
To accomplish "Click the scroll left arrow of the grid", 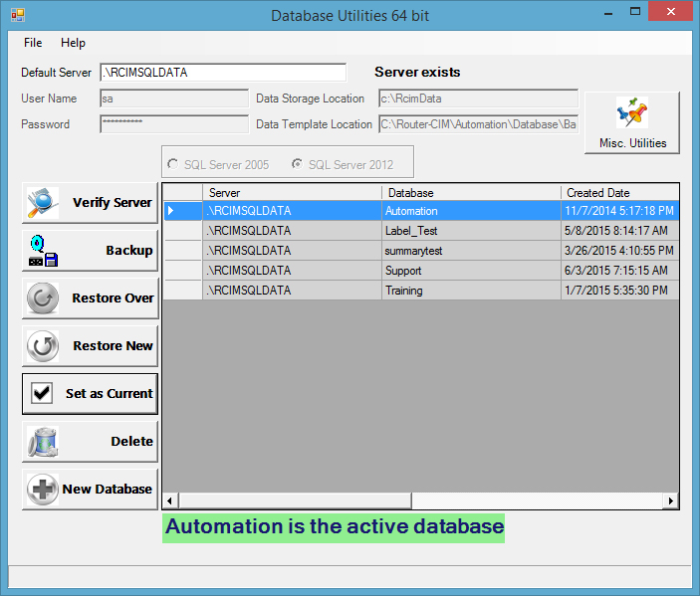I will pos(169,500).
